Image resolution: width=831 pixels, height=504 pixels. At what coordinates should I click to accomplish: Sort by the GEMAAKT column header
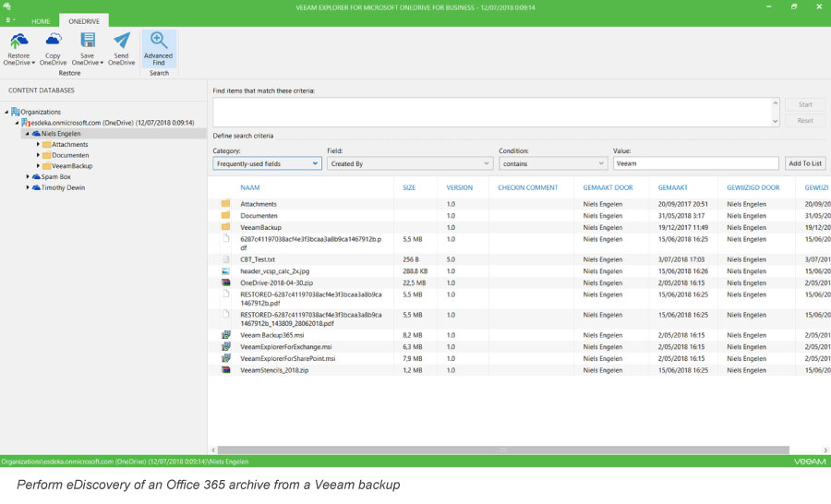(673, 187)
